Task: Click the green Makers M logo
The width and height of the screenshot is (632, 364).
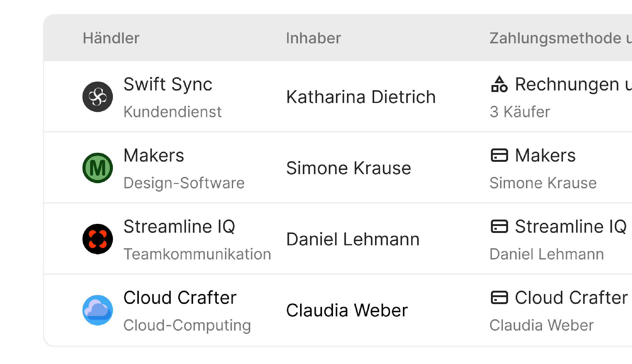Action: [x=97, y=168]
